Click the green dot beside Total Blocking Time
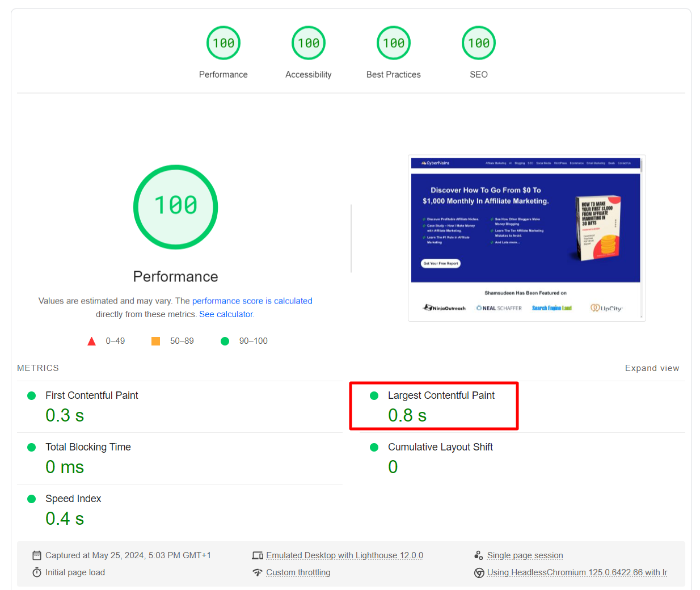Screen dimensions: 700x590 (x=32, y=448)
